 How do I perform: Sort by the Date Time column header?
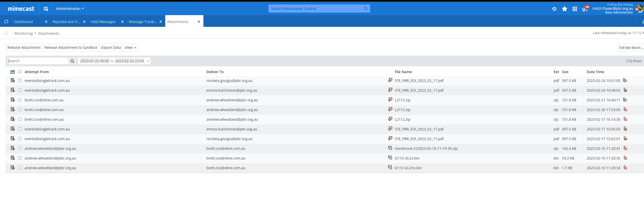click(595, 72)
